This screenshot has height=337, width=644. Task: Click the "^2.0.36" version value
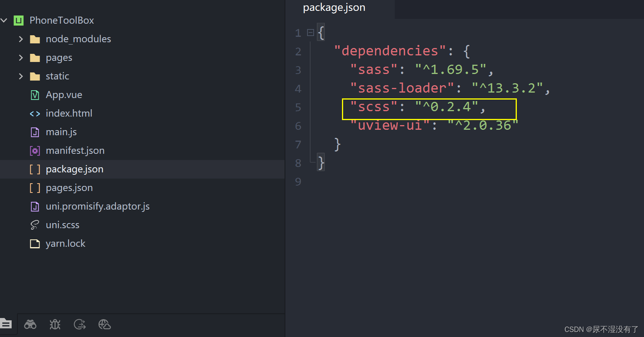[483, 125]
